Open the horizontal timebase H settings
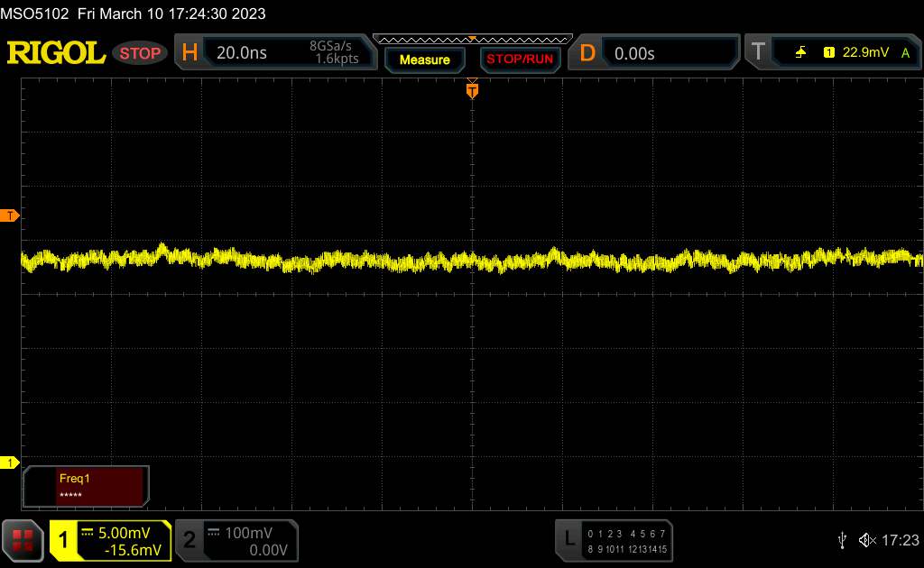The width and height of the screenshot is (924, 568). coord(189,53)
